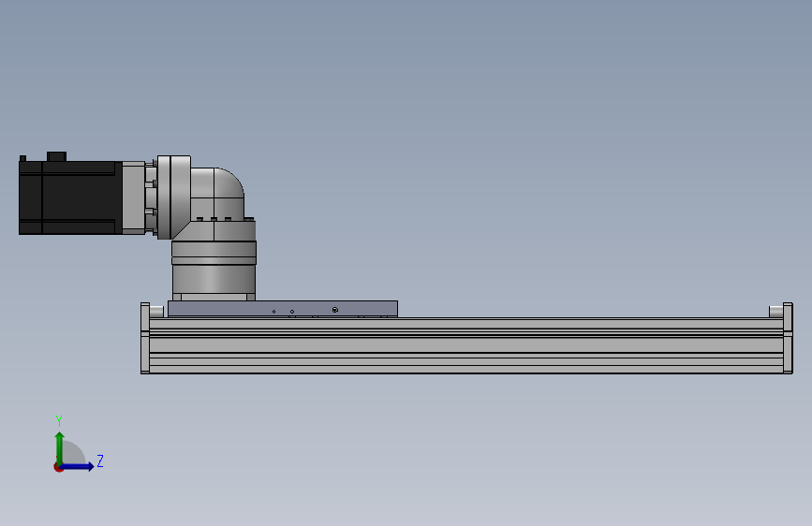The height and width of the screenshot is (526, 812).
Task: Click the Z label on the triad
Action: pos(100,460)
